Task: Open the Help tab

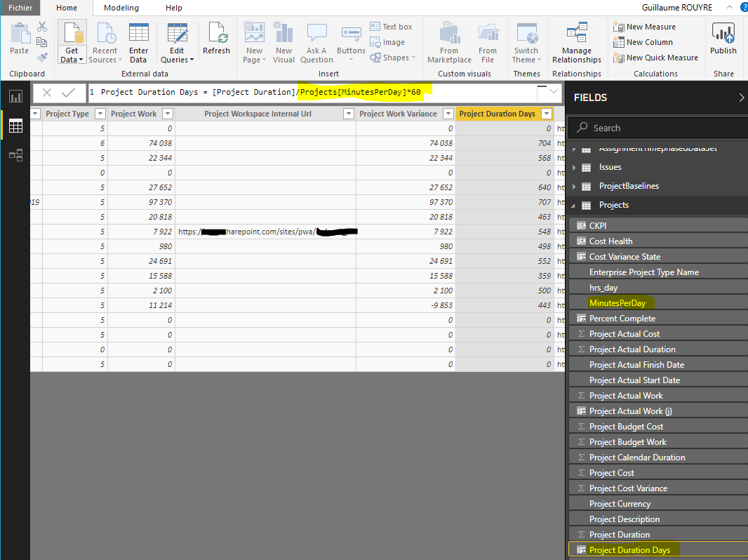Action: (173, 8)
